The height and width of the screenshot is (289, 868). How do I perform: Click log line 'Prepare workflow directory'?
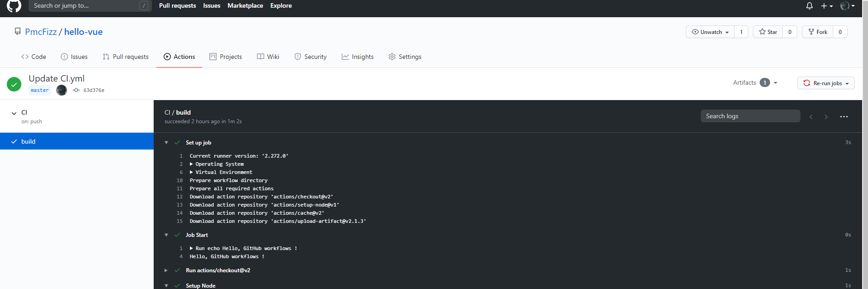(x=228, y=180)
